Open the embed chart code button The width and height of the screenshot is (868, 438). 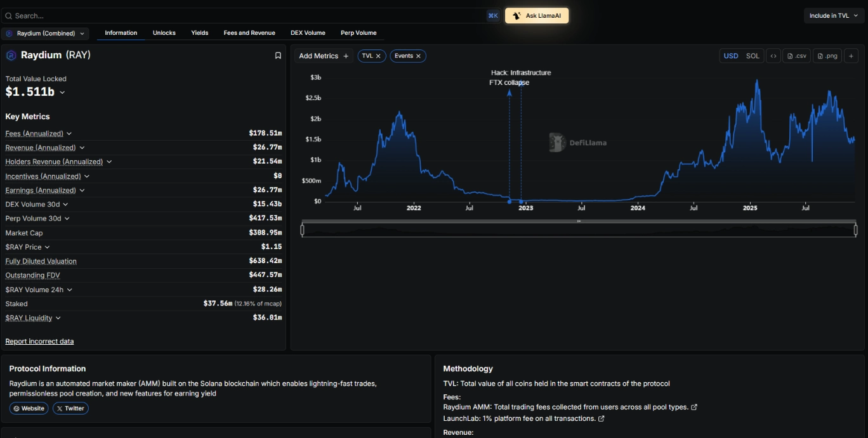pos(773,56)
